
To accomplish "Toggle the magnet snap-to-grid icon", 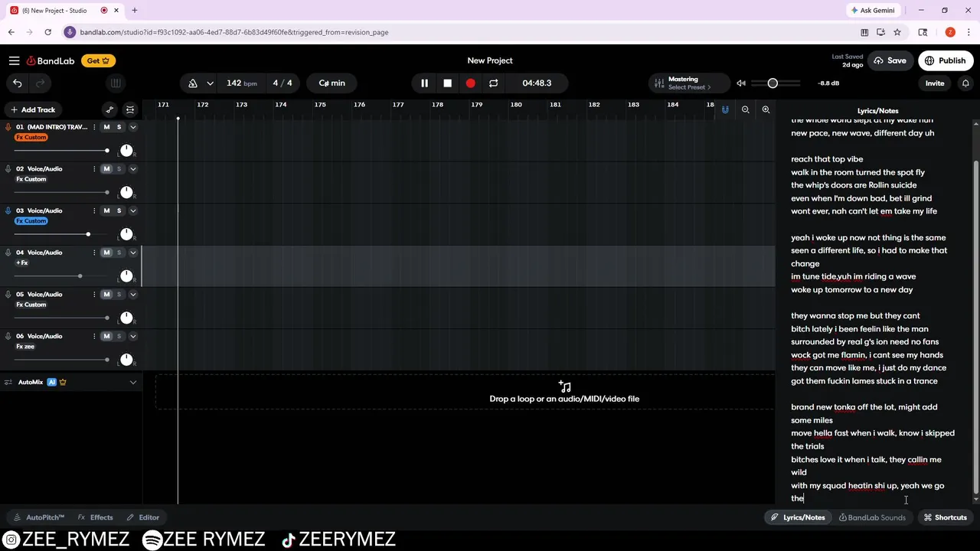I will coord(725,109).
